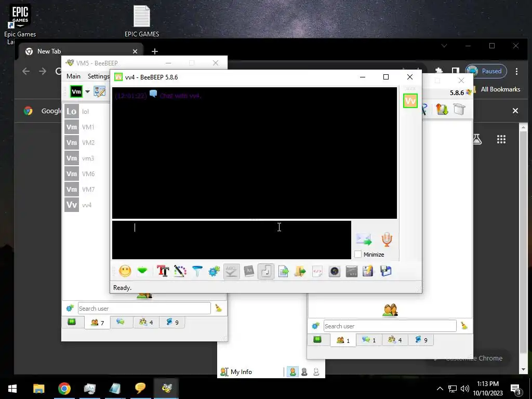Switch to chats tab showing 1 in right window
The width and height of the screenshot is (532, 399).
369,340
